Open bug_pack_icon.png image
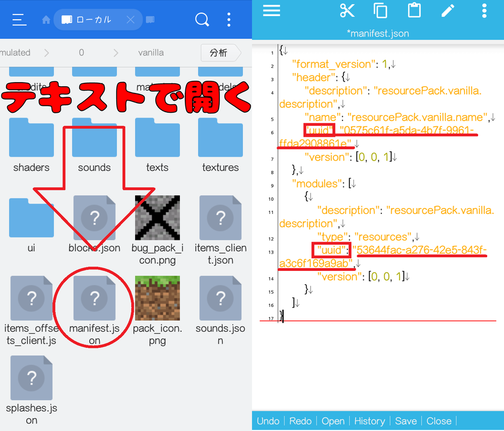This screenshot has width=504, height=431. [157, 230]
